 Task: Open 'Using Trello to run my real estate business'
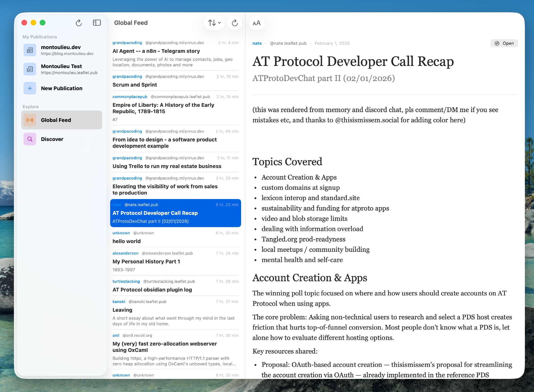coord(167,166)
